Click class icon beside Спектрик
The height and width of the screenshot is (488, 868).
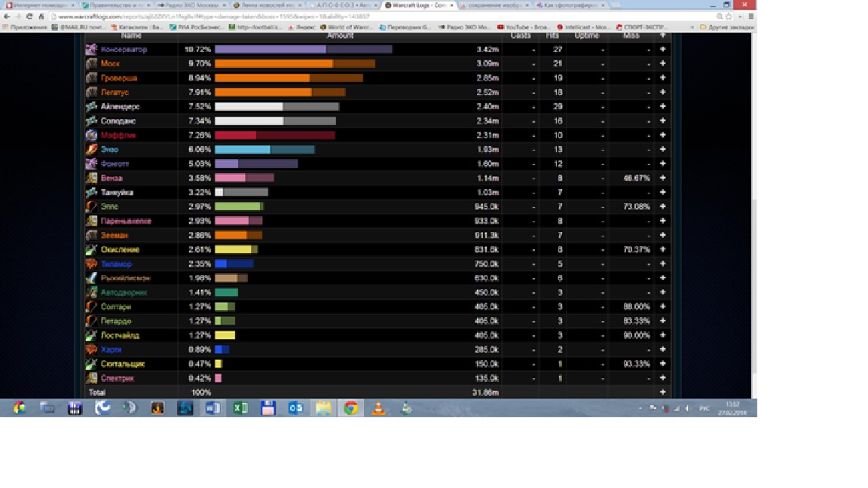[x=91, y=378]
